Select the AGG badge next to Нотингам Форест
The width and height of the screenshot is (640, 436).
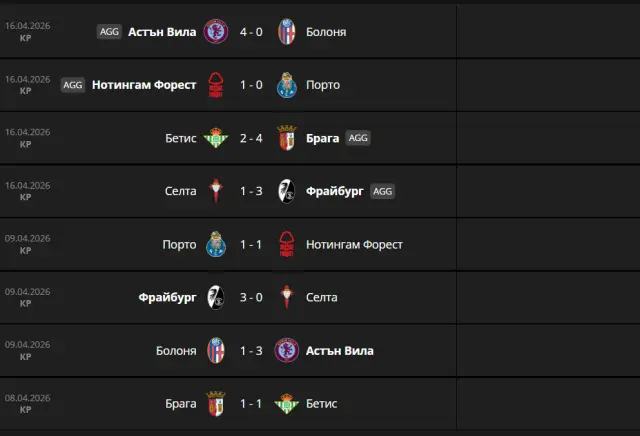coord(73,85)
